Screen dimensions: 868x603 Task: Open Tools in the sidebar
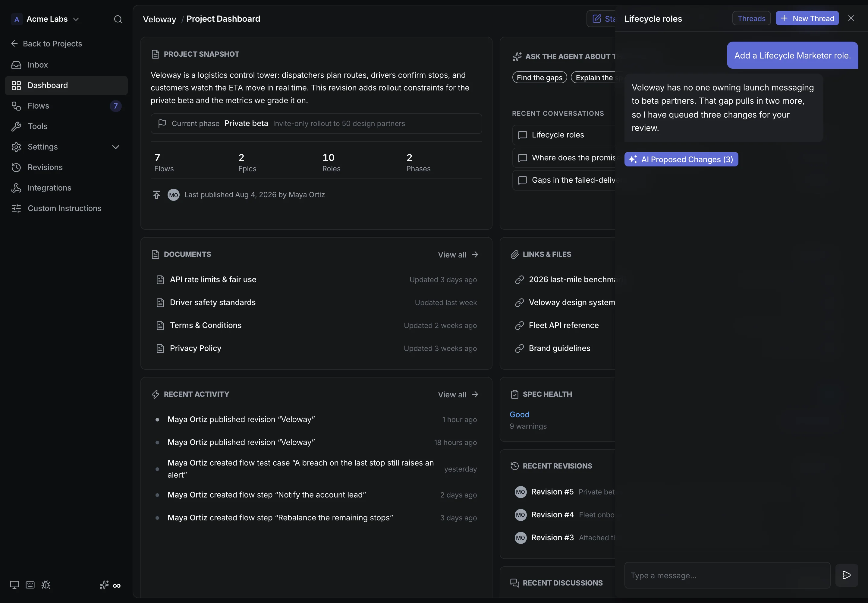click(67, 127)
